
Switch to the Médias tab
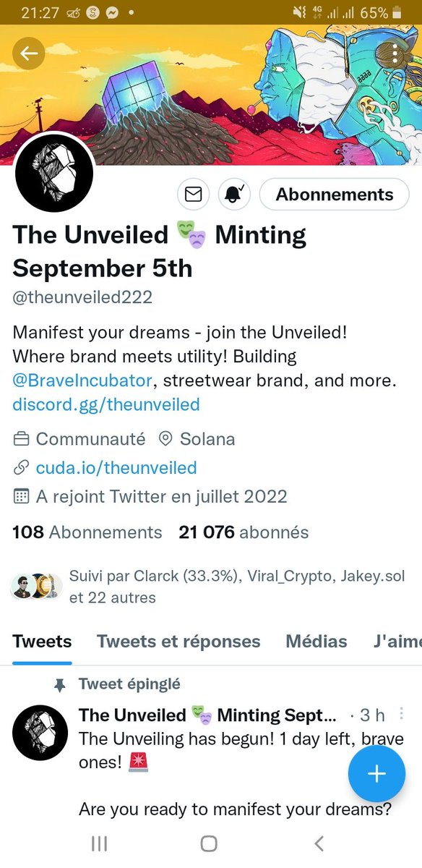tap(316, 641)
